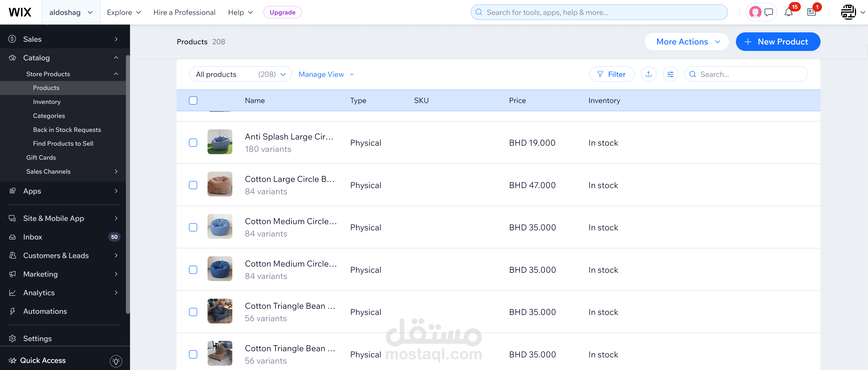Go to Categories in the sidebar

coord(49,116)
